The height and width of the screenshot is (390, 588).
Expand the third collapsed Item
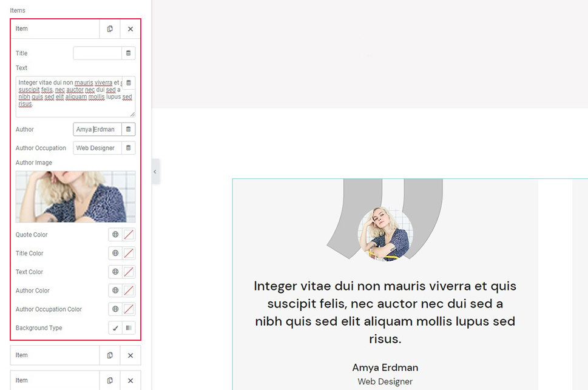[x=55, y=380]
